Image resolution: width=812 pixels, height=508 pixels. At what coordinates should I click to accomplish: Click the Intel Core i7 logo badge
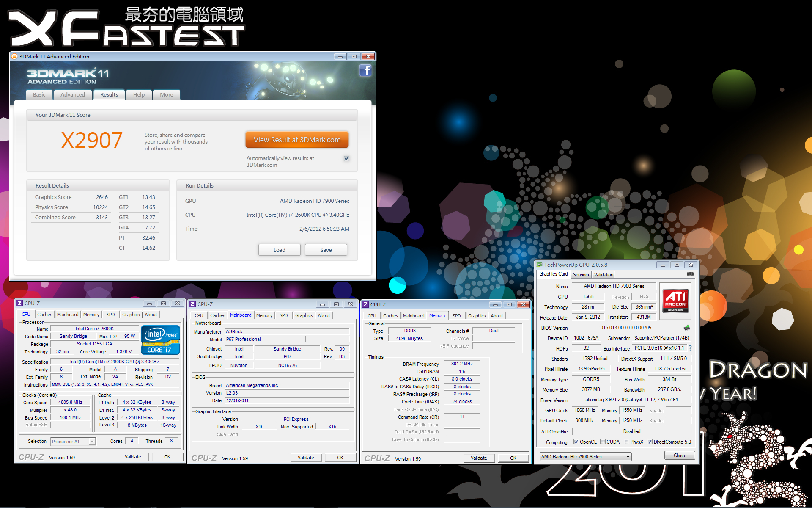point(160,340)
